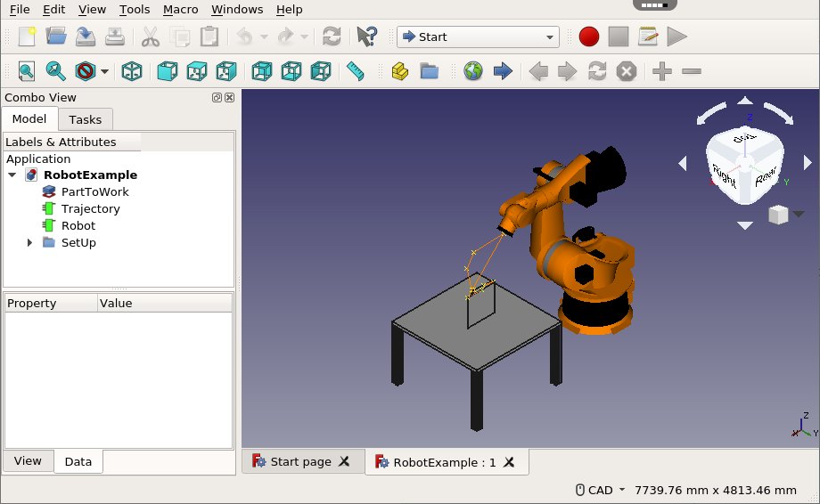Open the Tools menu
The image size is (820, 504).
click(135, 10)
